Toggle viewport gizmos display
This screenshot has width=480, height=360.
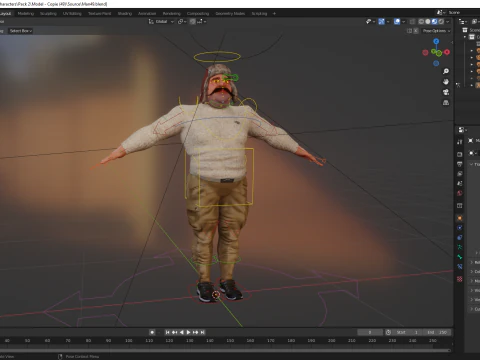(x=382, y=21)
